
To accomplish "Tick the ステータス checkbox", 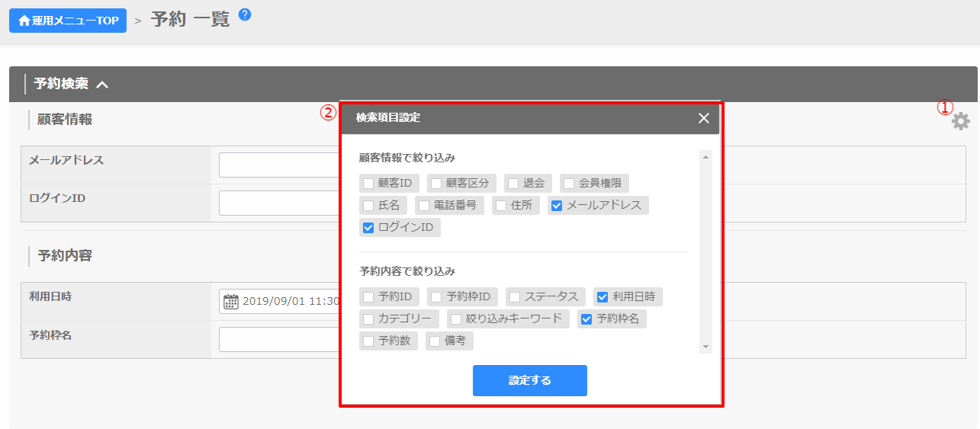I will click(516, 297).
